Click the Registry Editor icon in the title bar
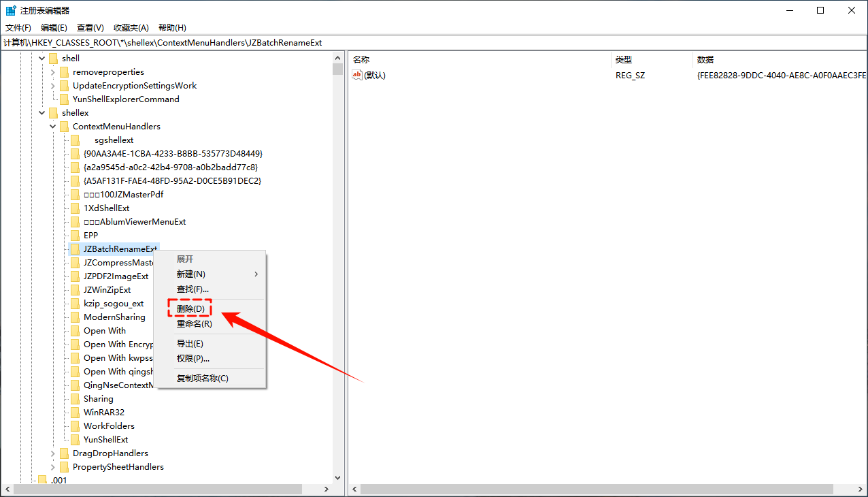The height and width of the screenshot is (497, 868). 10,10
